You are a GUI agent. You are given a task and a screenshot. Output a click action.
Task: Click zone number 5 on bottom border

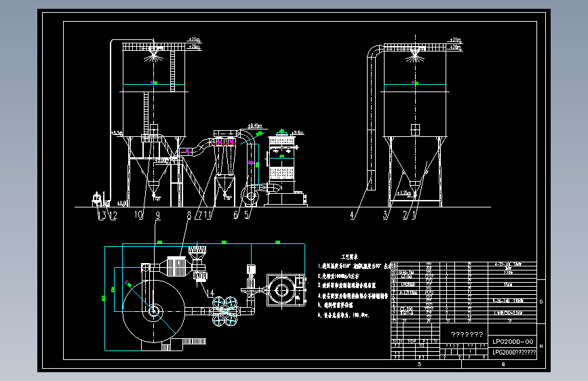pyautogui.click(x=420, y=364)
